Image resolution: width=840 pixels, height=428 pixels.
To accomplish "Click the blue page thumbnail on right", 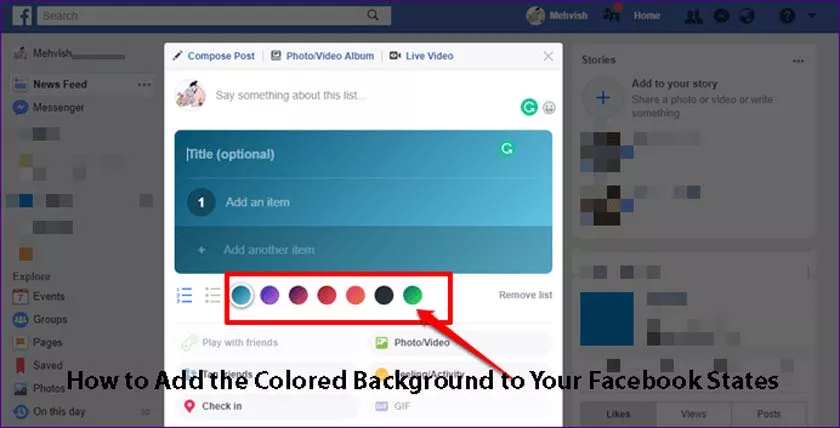I will [x=606, y=319].
